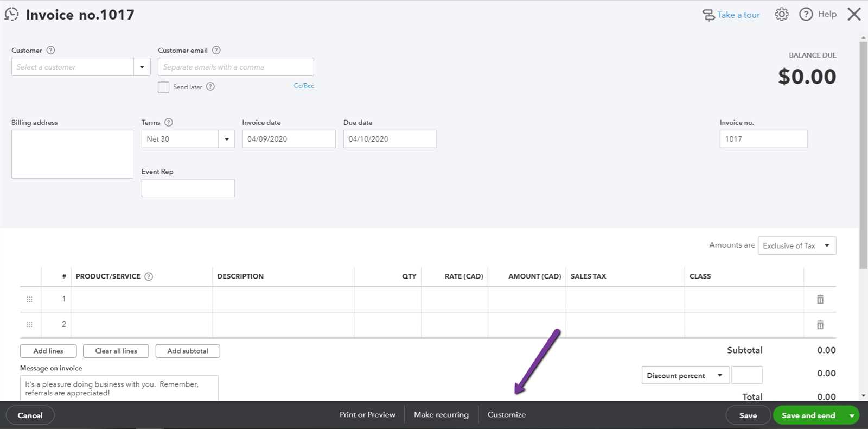Click the $0.00 balance due amount

point(807,77)
